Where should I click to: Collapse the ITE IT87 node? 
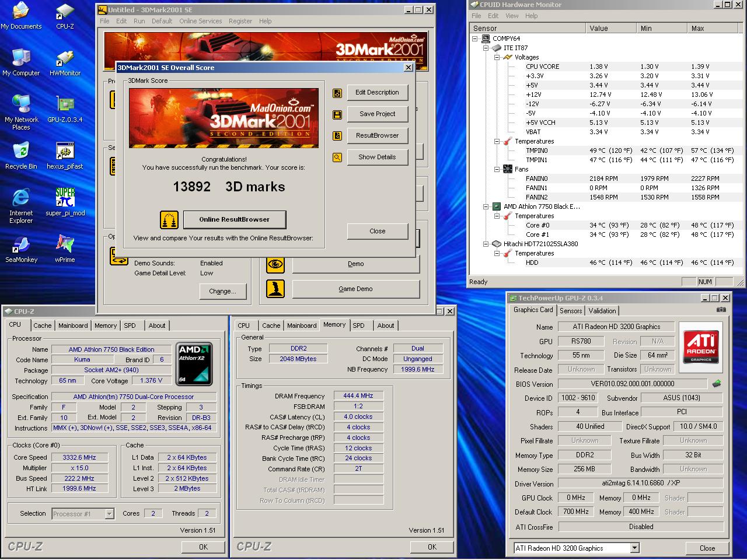point(486,48)
